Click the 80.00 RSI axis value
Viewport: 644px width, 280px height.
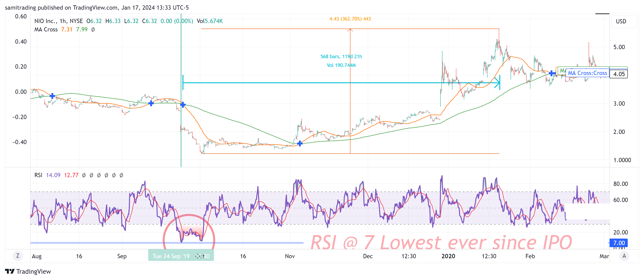click(x=620, y=184)
